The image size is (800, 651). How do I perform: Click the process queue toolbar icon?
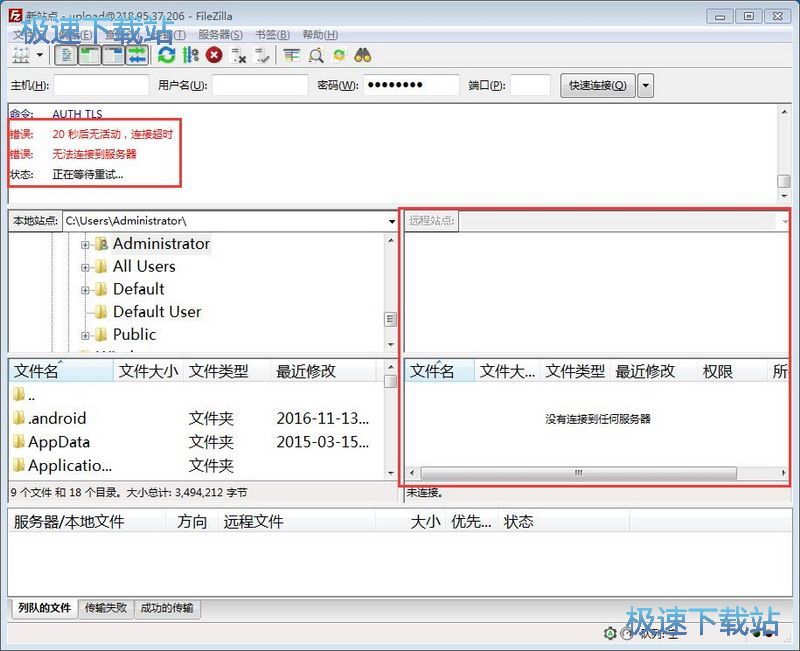(x=190, y=55)
